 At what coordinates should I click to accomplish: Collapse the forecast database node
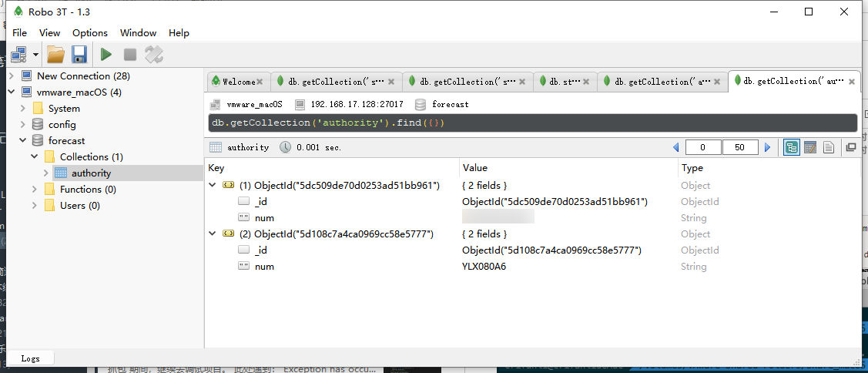tap(22, 141)
